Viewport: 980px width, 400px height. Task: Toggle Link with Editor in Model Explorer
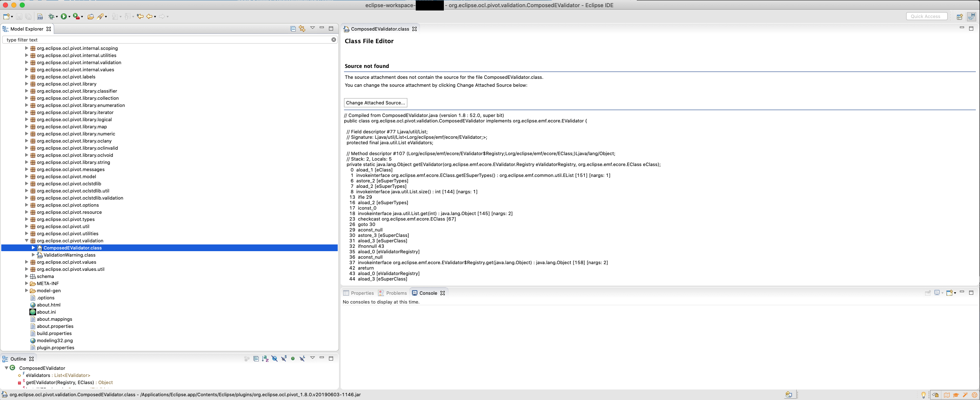pyautogui.click(x=302, y=29)
